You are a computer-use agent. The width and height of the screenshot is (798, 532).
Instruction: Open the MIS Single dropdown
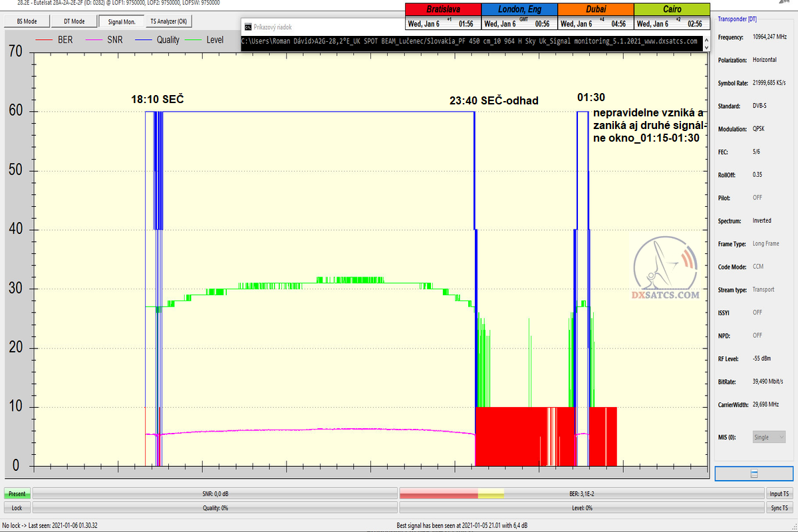point(769,437)
